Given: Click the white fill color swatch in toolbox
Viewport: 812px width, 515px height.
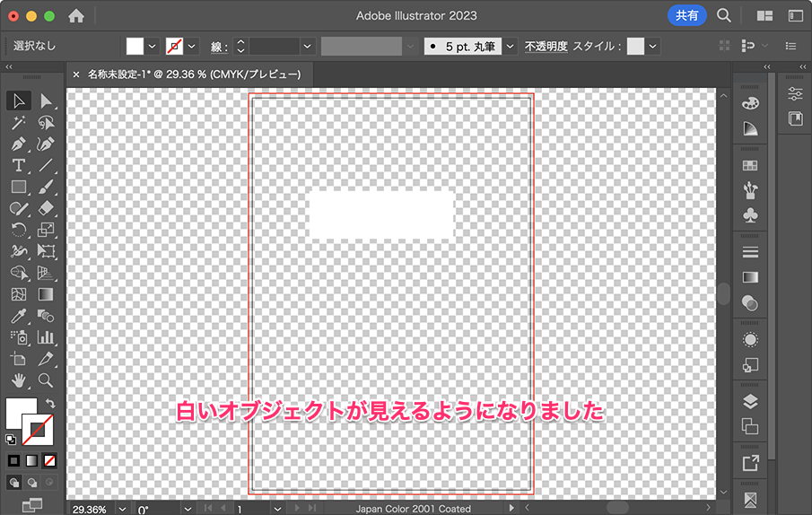Looking at the screenshot, I should coord(20,412).
